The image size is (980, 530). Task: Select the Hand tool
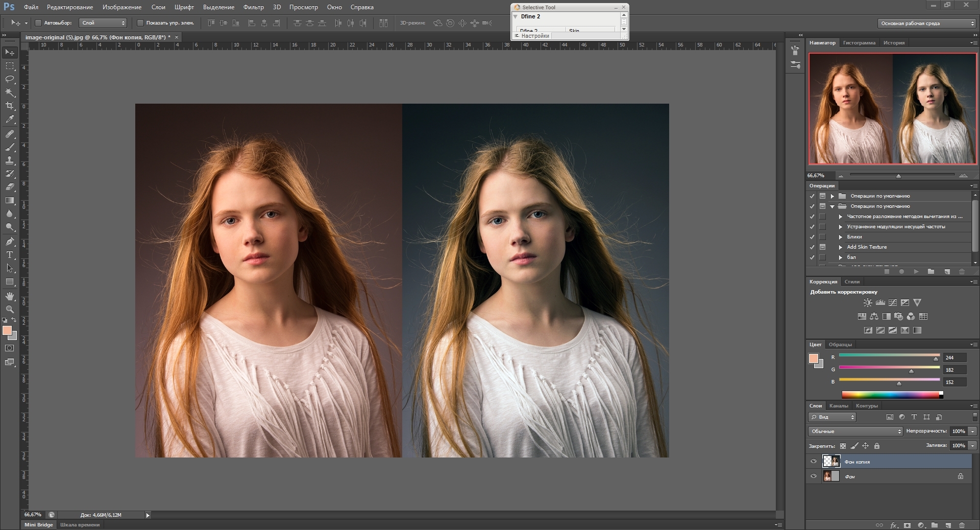10,296
